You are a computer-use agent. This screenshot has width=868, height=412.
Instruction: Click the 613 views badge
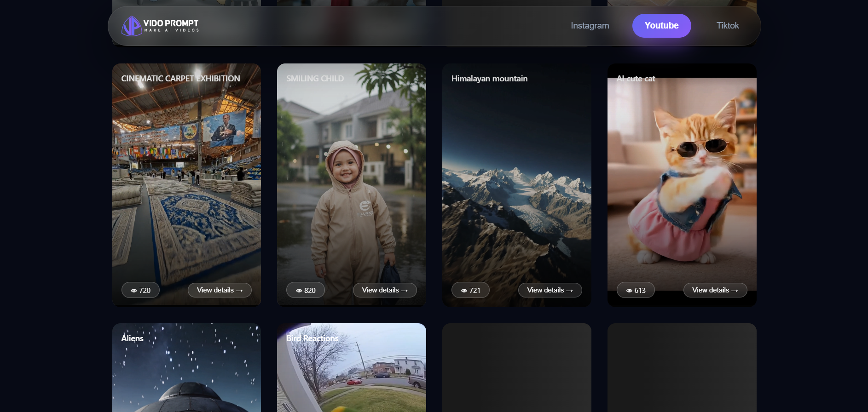tap(636, 290)
